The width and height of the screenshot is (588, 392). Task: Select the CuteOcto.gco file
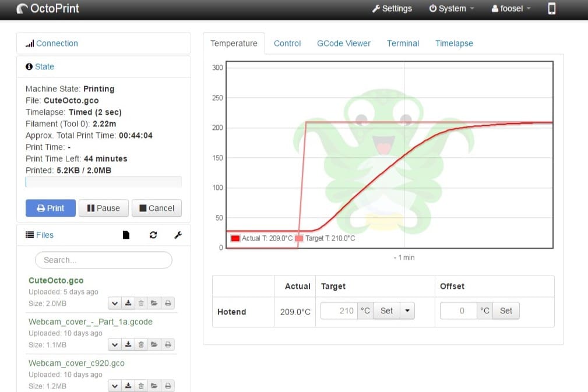point(56,280)
